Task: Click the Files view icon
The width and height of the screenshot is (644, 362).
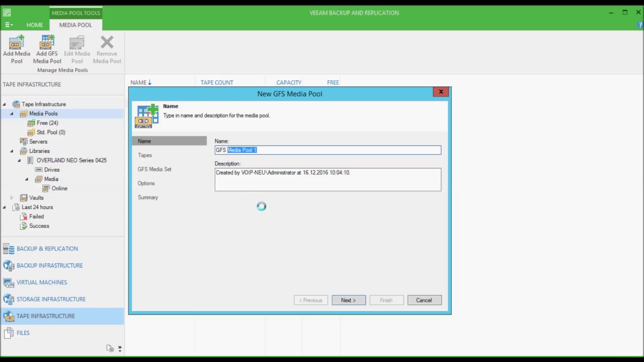Action: (x=9, y=333)
